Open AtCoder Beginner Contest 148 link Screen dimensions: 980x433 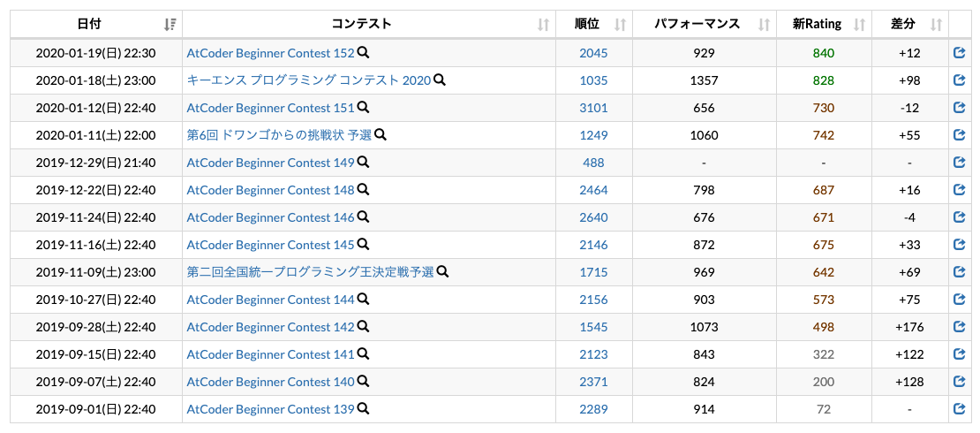(x=271, y=190)
